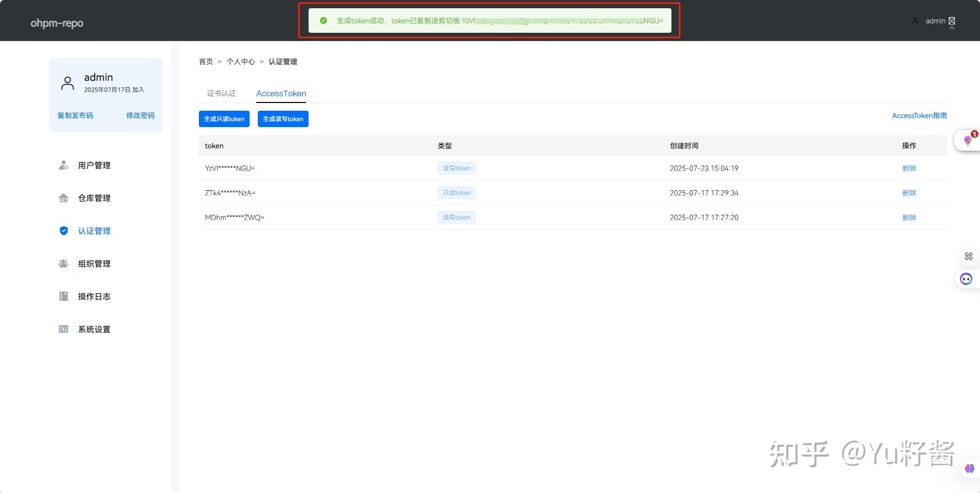The width and height of the screenshot is (980, 493).
Task: Click 生成只读token button
Action: 224,119
